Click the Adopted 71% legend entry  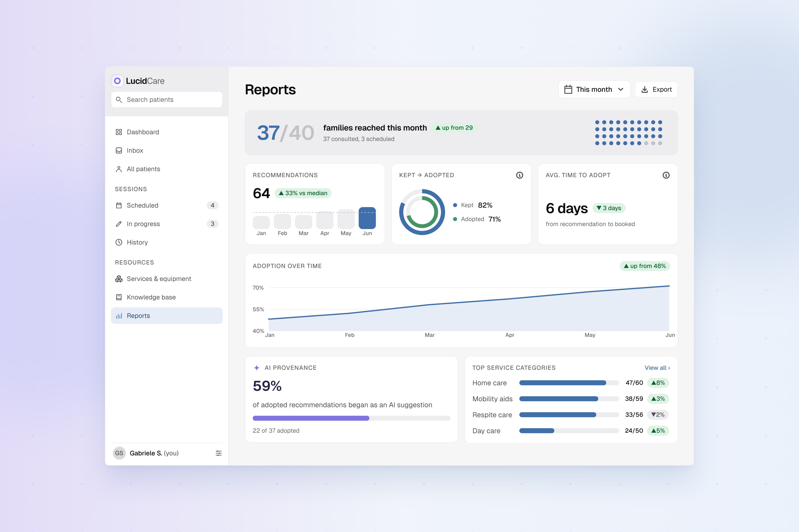(477, 219)
